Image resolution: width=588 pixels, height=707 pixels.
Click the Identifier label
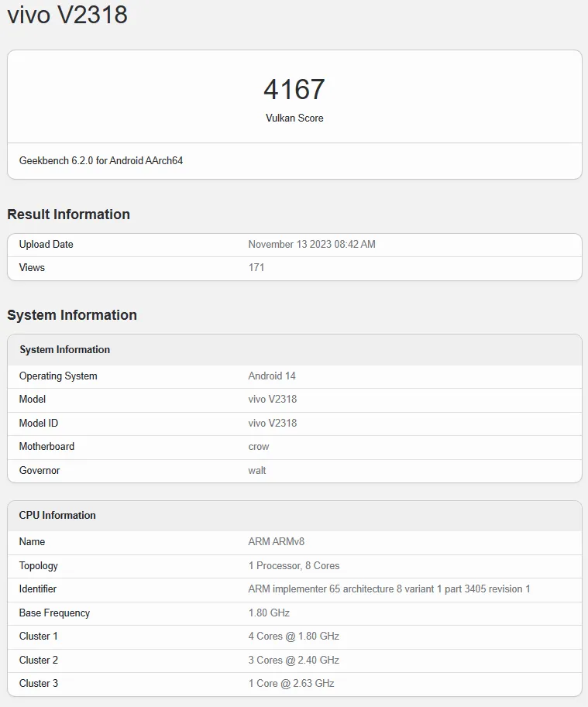38,589
